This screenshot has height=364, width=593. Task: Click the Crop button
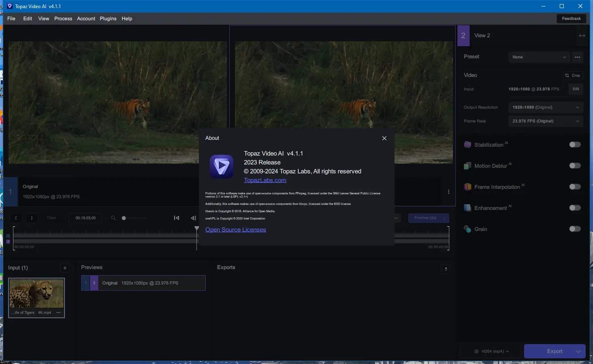click(x=573, y=75)
